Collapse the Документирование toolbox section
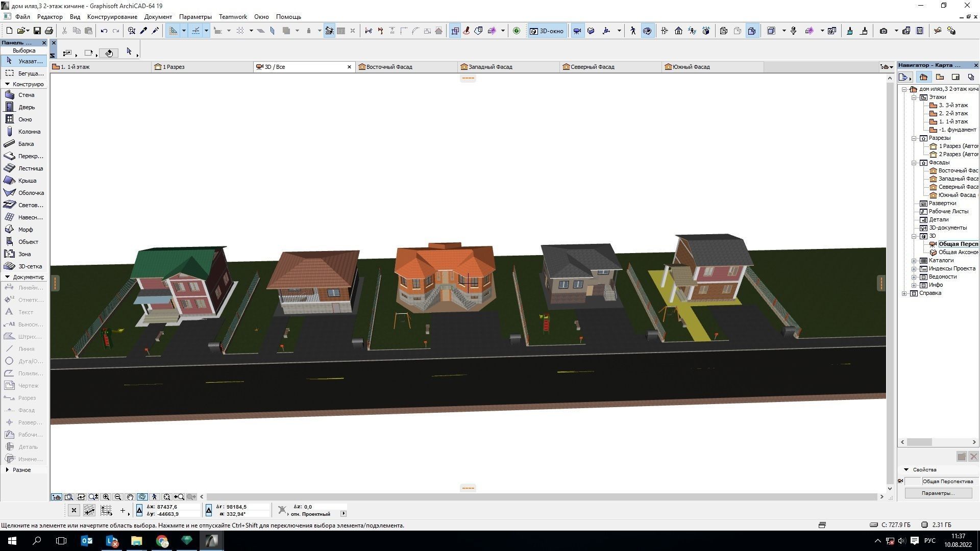Screen dimensions: 980x551 click(x=7, y=277)
